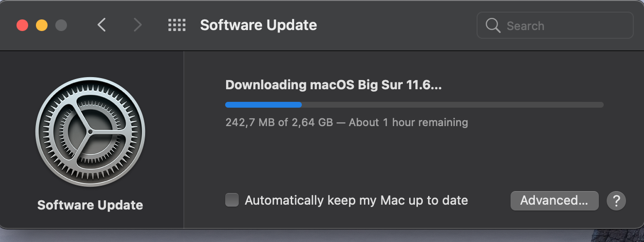Click the unfilled grey part of progress bar
Viewport: 644px width, 242px height.
[453, 104]
